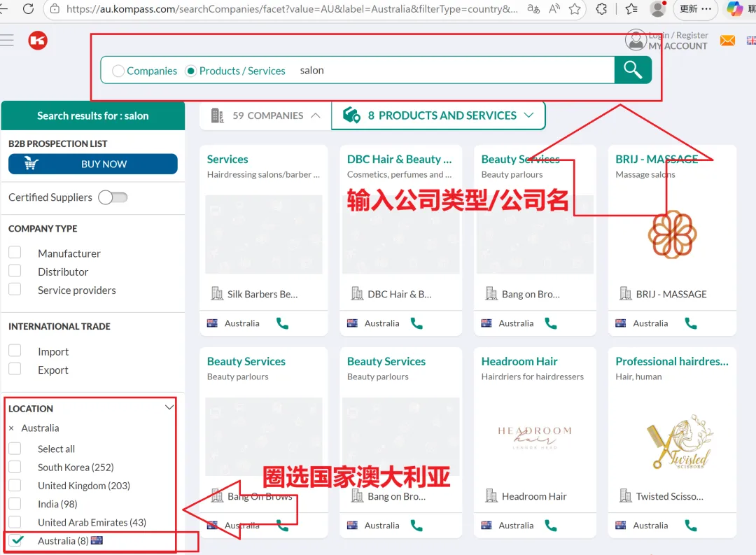This screenshot has width=756, height=555.
Task: Open the browser's three-dot options menu
Action: (x=705, y=10)
